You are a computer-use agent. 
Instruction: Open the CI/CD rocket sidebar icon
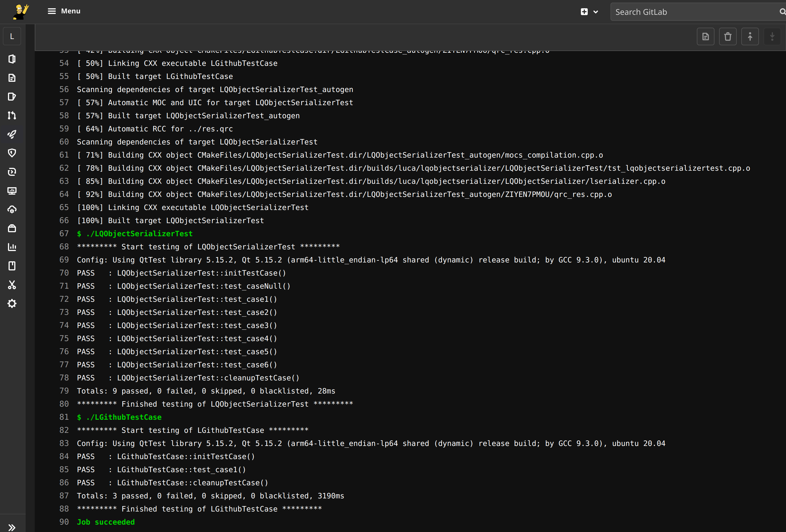pyautogui.click(x=12, y=134)
